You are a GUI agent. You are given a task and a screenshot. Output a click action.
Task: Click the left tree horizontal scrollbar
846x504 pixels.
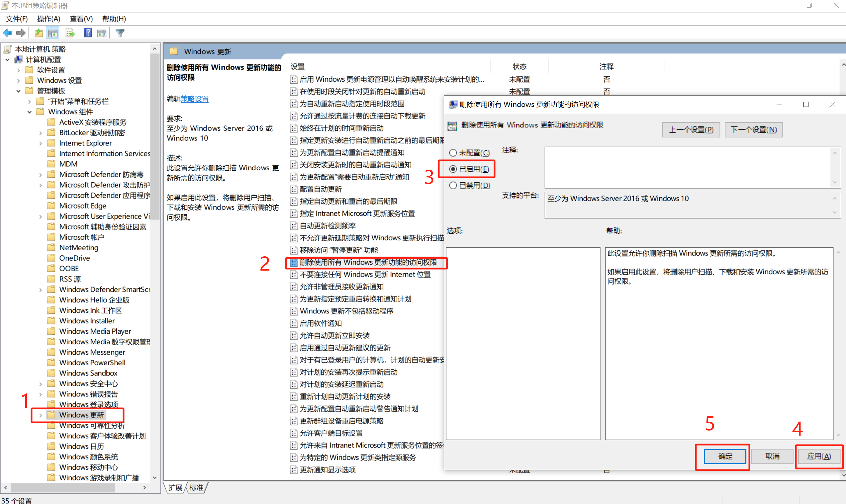63,488
